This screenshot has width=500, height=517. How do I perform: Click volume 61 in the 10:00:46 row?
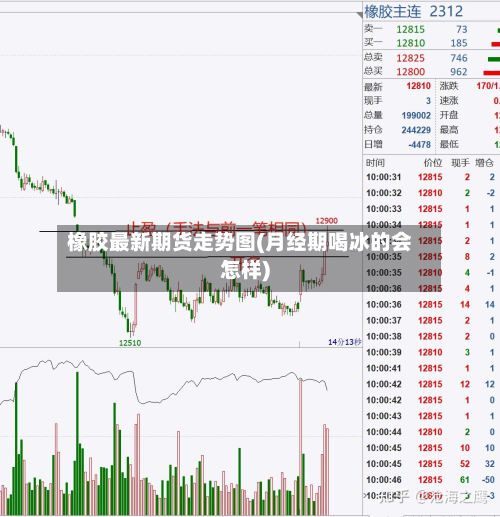pyautogui.click(x=465, y=480)
